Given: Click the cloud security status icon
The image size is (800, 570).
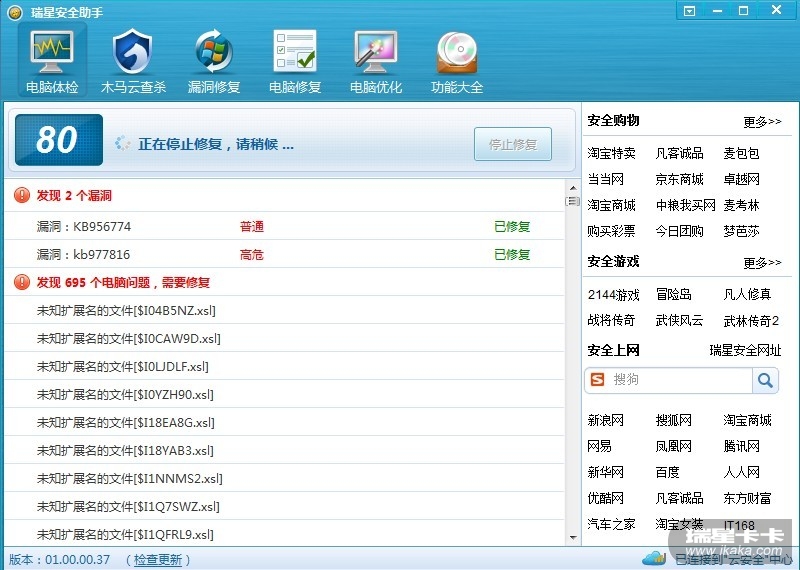Looking at the screenshot, I should (x=654, y=558).
